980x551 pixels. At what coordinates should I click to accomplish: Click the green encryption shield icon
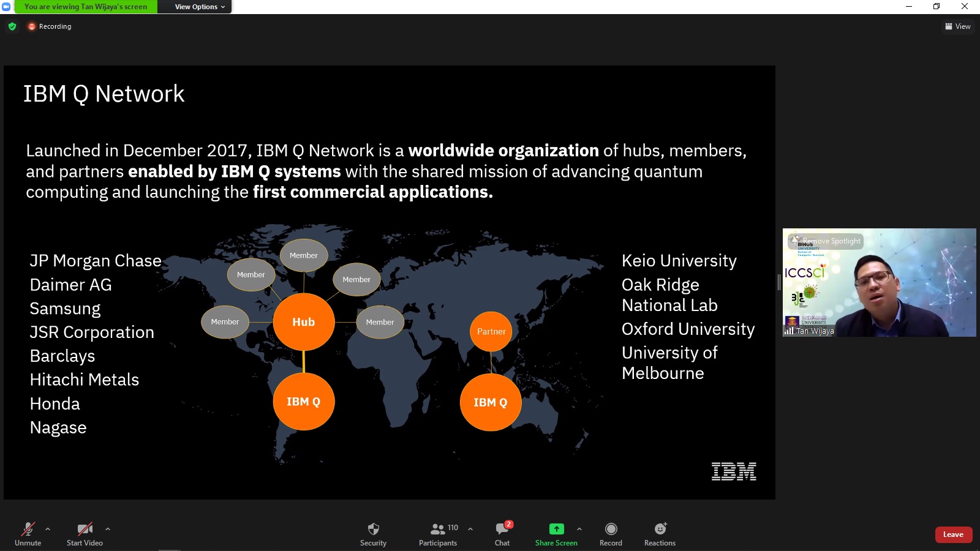click(x=12, y=26)
